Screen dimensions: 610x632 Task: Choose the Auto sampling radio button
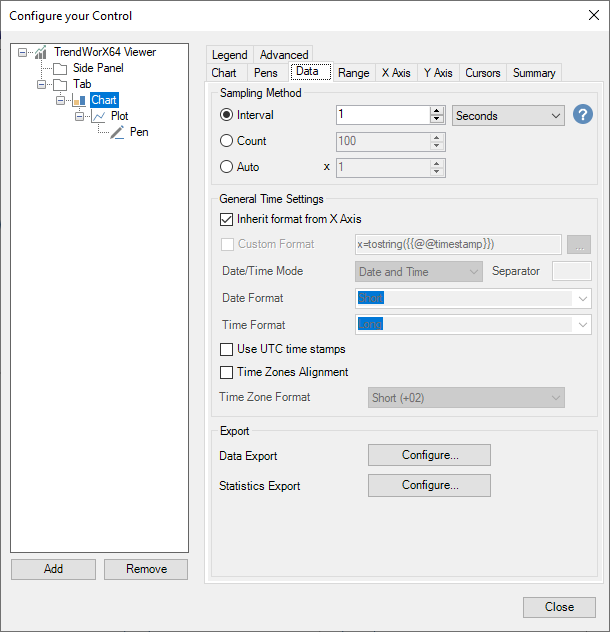pyautogui.click(x=227, y=167)
